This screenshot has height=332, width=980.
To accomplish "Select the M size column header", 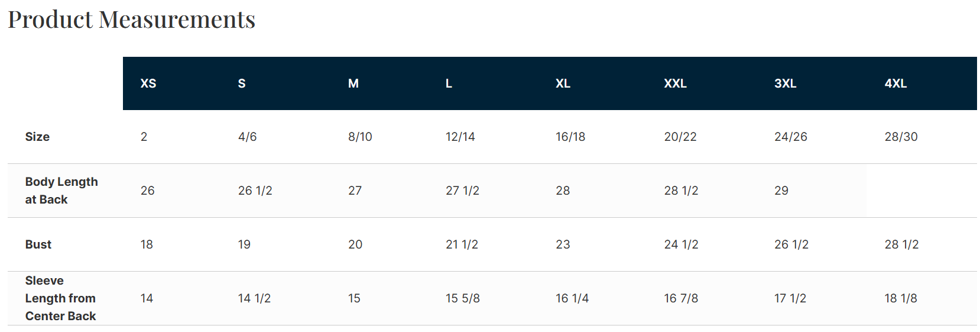I will click(353, 83).
